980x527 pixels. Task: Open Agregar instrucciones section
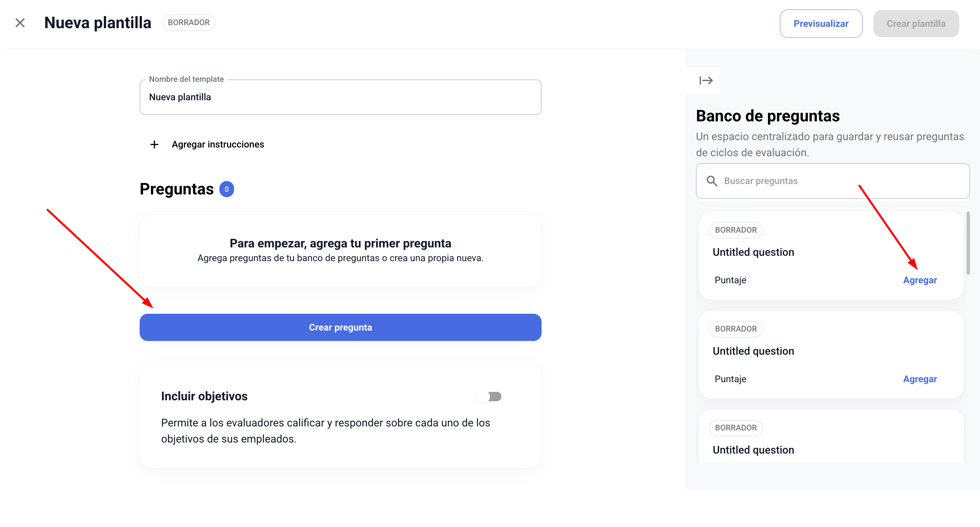coord(218,145)
